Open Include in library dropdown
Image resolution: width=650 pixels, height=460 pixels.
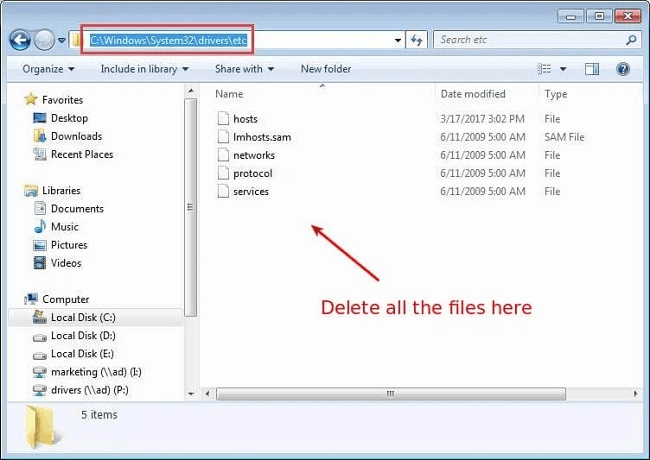click(x=144, y=69)
